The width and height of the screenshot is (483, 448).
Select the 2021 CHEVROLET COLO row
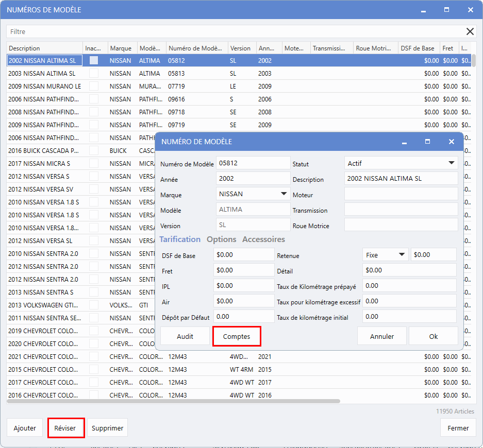coord(239,357)
